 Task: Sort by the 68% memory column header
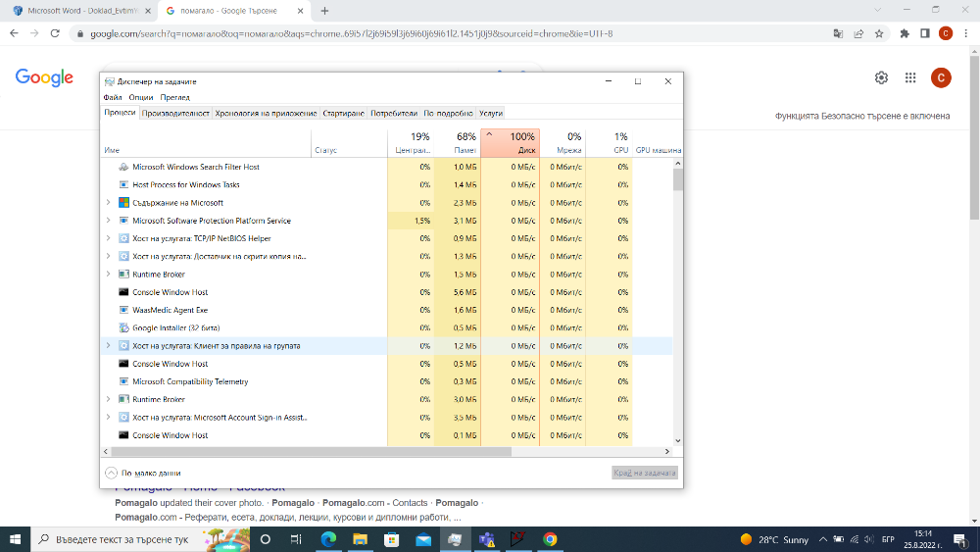click(457, 144)
